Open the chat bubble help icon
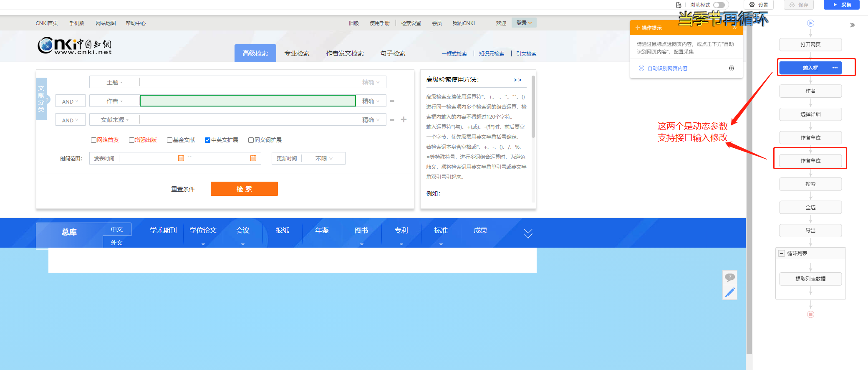868x370 pixels. coord(729,277)
